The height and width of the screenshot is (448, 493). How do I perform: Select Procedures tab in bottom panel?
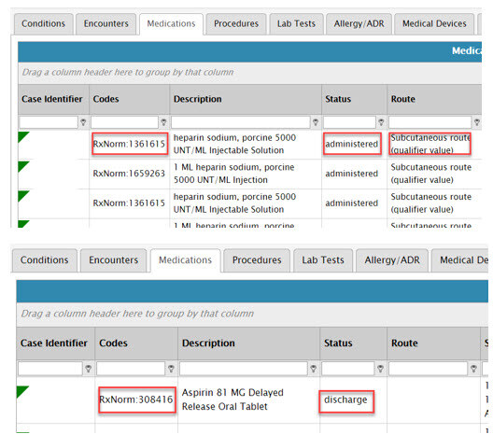point(257,260)
